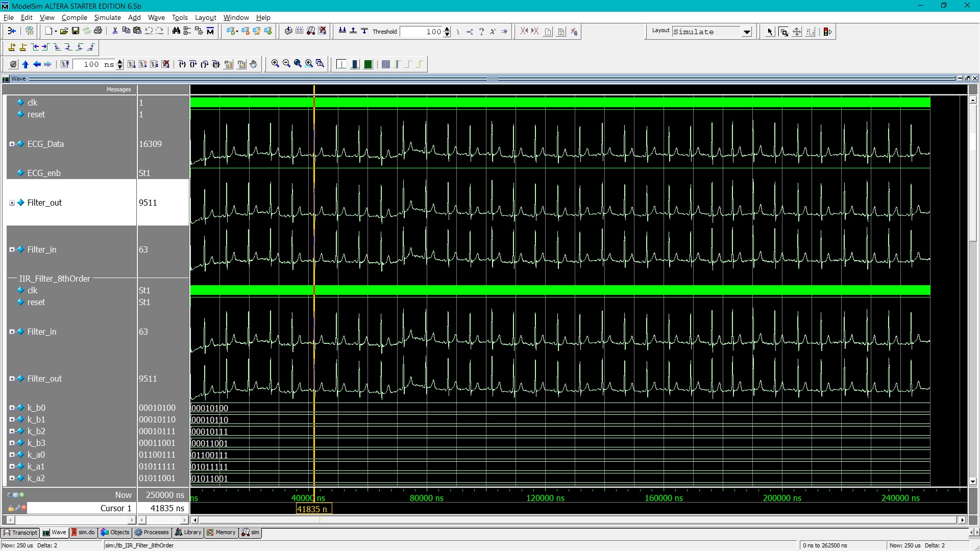Expand the top Filter_out signal
Viewport: 980px width, 551px height.
coord(12,203)
